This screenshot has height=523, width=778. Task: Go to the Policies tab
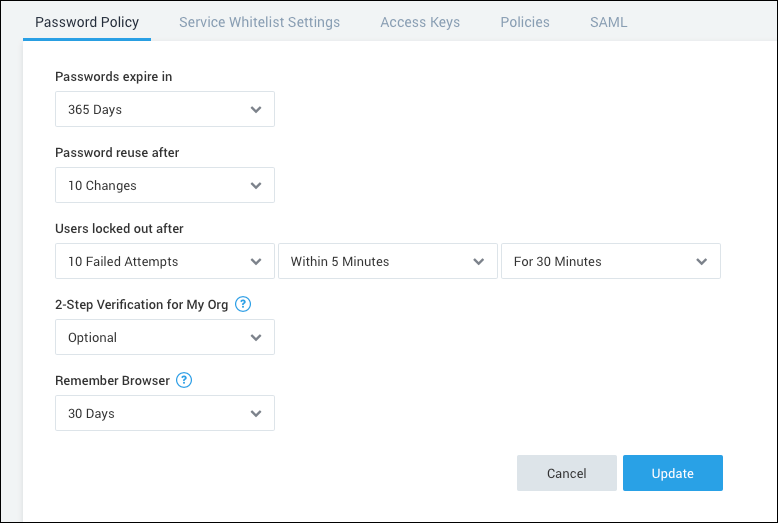click(x=525, y=22)
